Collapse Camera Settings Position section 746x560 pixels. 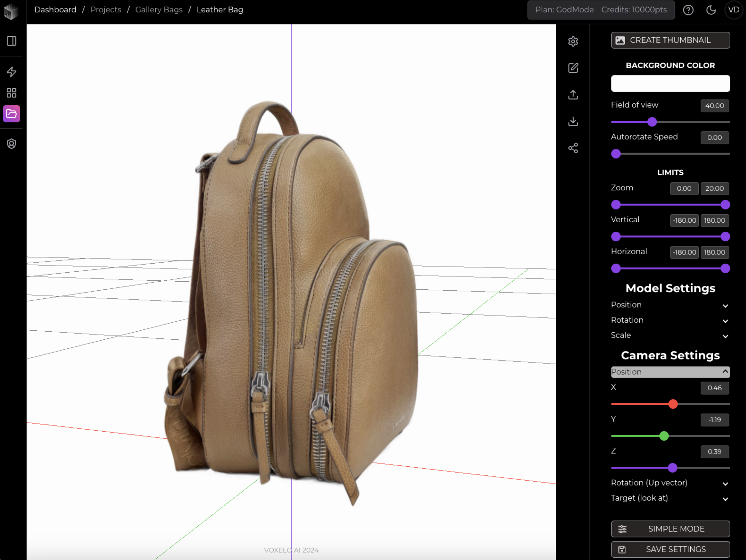click(x=670, y=372)
